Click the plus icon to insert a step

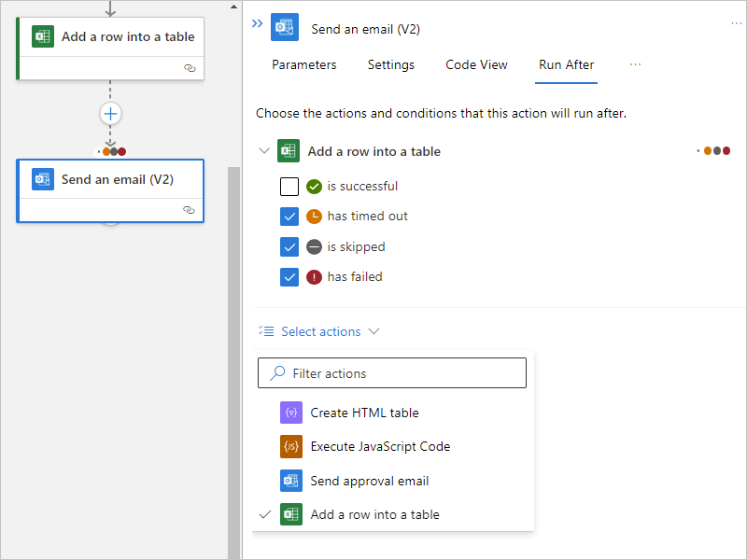tap(111, 114)
